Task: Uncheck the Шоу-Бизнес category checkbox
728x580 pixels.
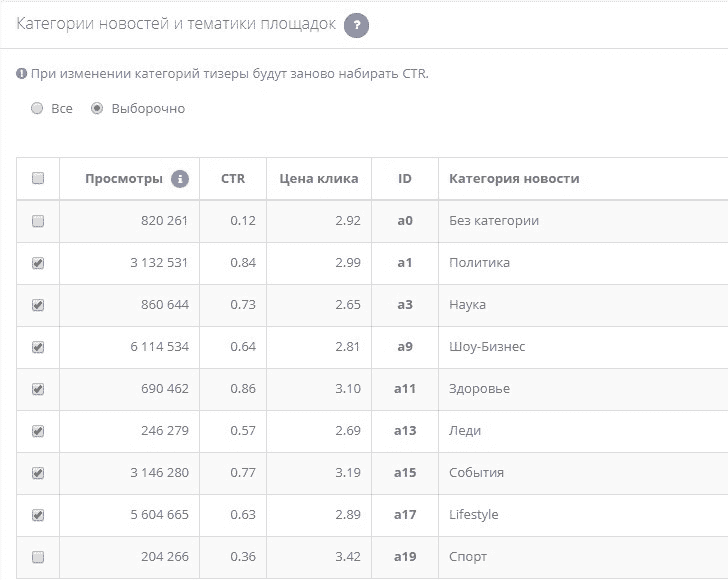Action: click(38, 347)
